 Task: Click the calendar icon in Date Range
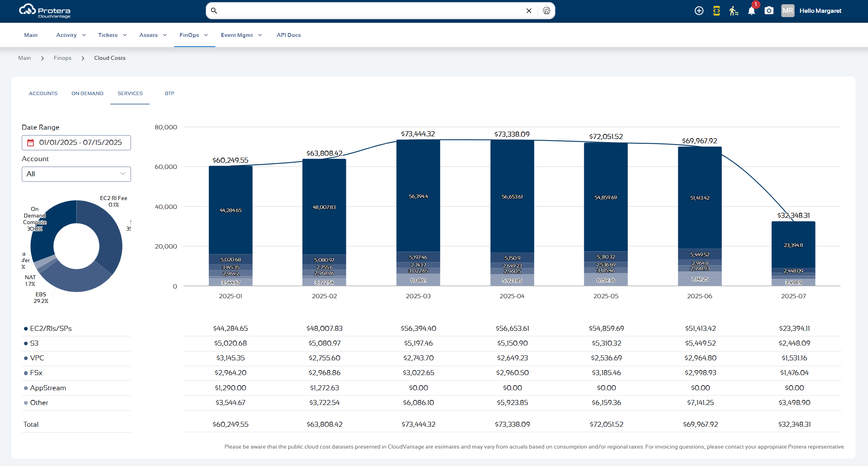pyautogui.click(x=30, y=143)
